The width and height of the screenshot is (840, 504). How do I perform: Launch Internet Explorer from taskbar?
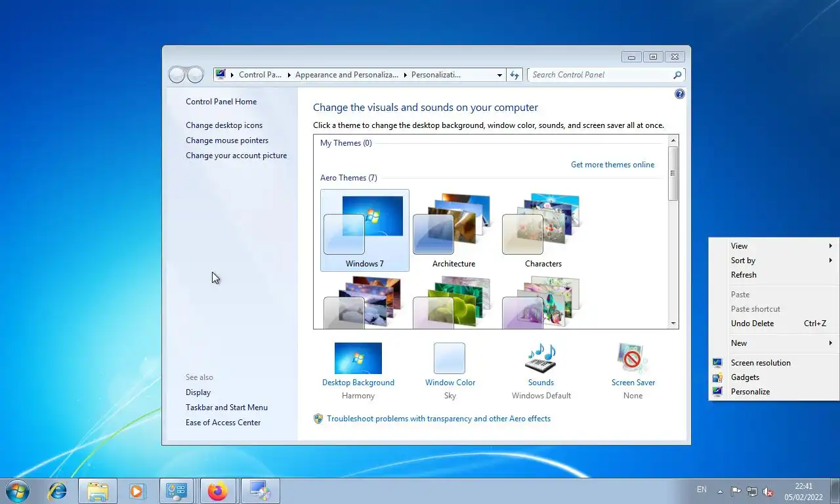(58, 491)
